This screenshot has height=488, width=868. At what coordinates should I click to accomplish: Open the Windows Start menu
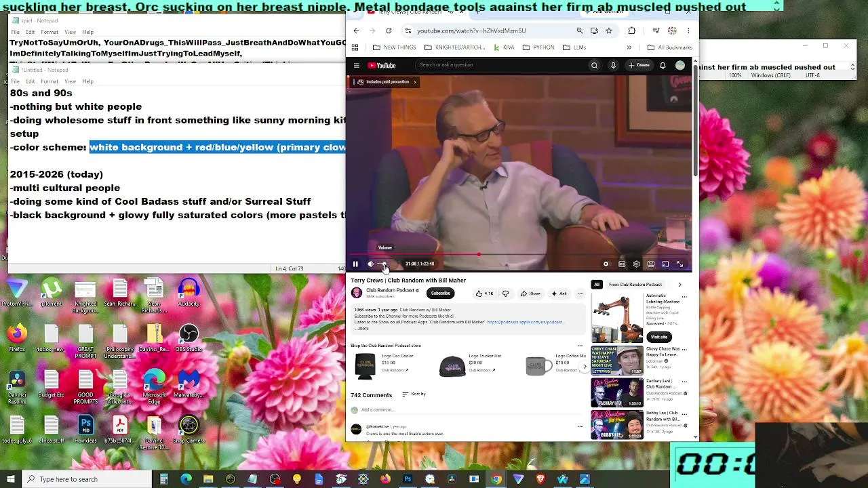(x=11, y=479)
